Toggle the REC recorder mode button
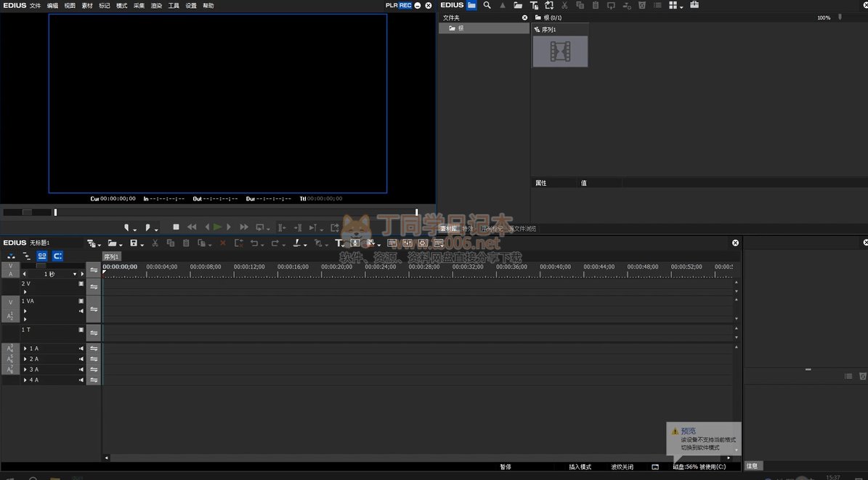Viewport: 868px width, 480px height. click(x=405, y=5)
